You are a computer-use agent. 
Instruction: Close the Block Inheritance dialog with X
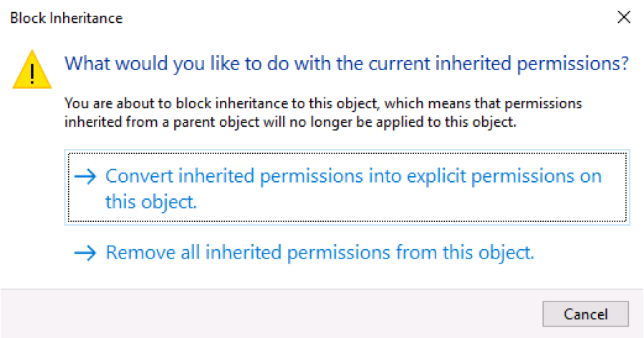point(623,17)
